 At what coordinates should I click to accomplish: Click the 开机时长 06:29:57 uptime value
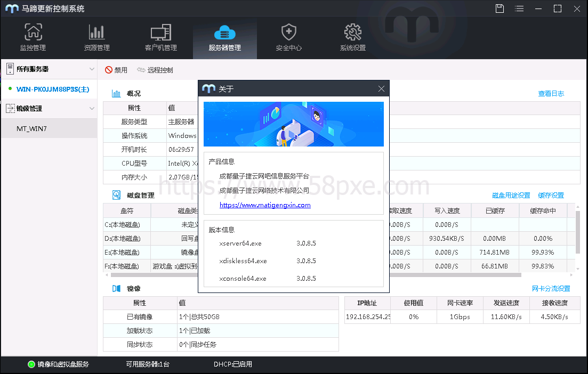tap(181, 150)
